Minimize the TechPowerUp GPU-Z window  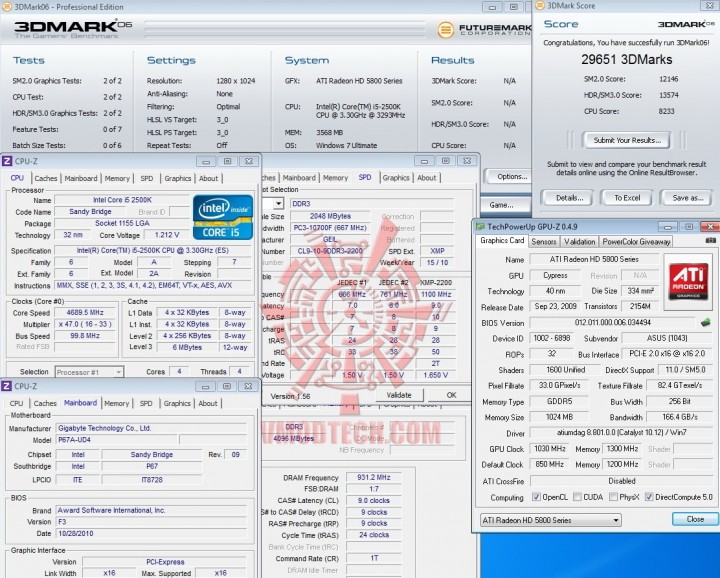pos(668,227)
